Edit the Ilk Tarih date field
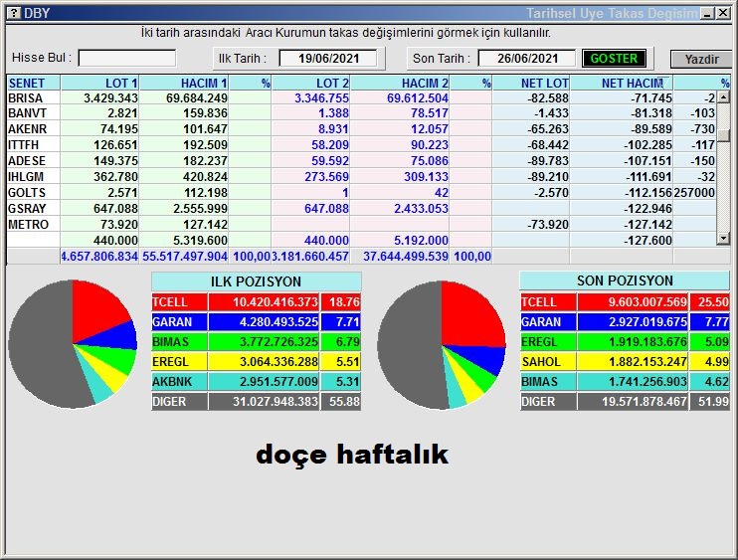738x560 pixels. (328, 59)
